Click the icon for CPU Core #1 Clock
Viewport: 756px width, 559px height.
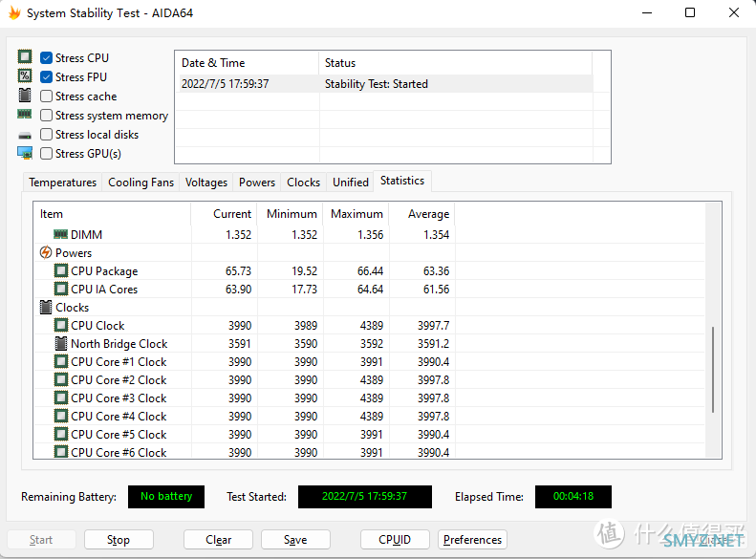click(61, 361)
